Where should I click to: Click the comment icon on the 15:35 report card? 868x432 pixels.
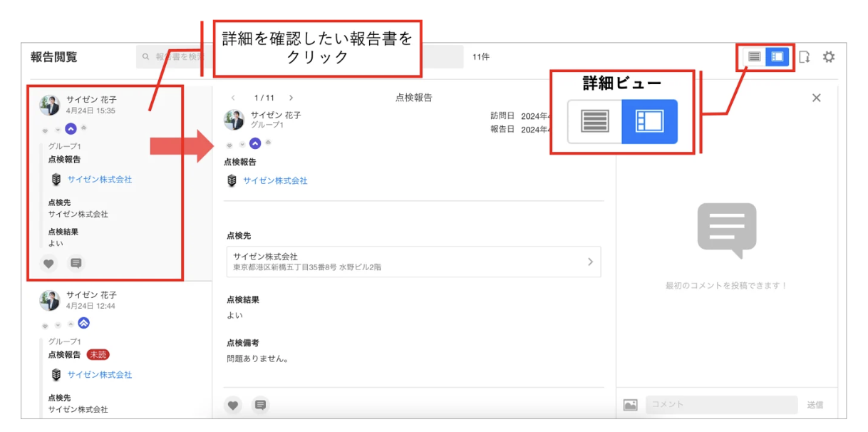76,264
